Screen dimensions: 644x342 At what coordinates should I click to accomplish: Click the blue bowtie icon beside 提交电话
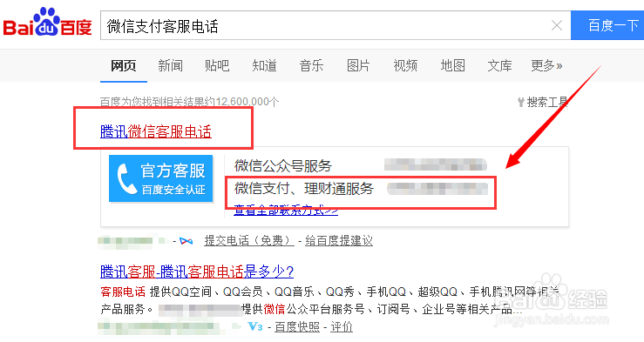point(186,241)
